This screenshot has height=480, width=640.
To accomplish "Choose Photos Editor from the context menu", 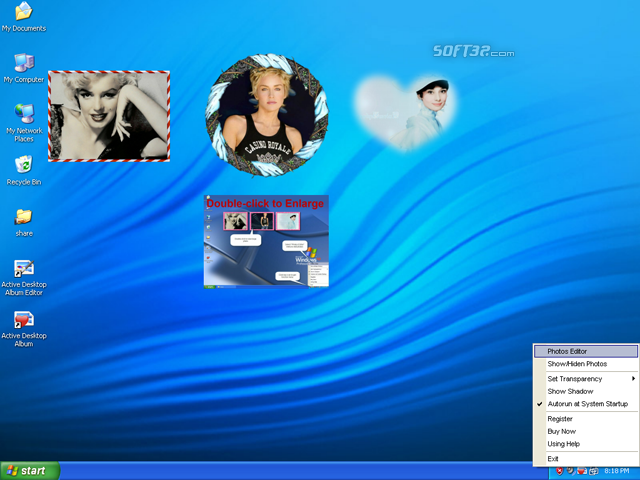I will click(x=586, y=351).
